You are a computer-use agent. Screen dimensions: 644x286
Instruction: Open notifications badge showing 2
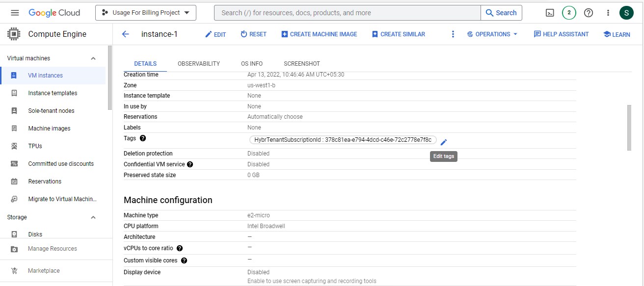tap(569, 13)
